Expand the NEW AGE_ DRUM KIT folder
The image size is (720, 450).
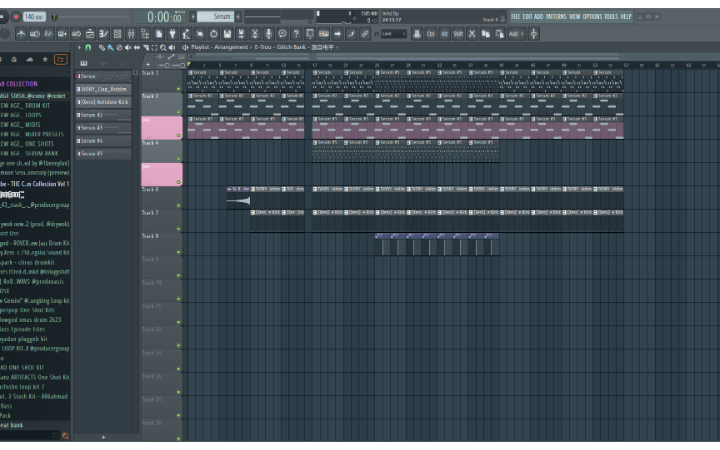(x=26, y=106)
